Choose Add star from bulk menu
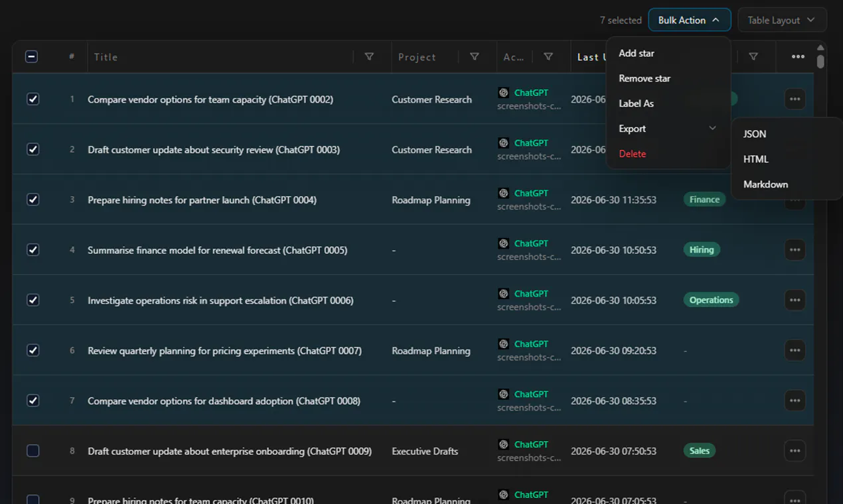The image size is (843, 504). click(668, 53)
